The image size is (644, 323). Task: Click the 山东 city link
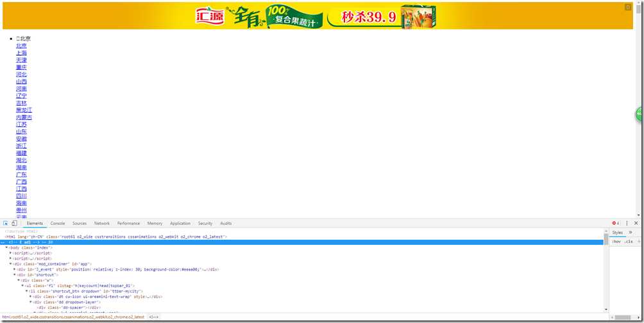[x=21, y=132]
